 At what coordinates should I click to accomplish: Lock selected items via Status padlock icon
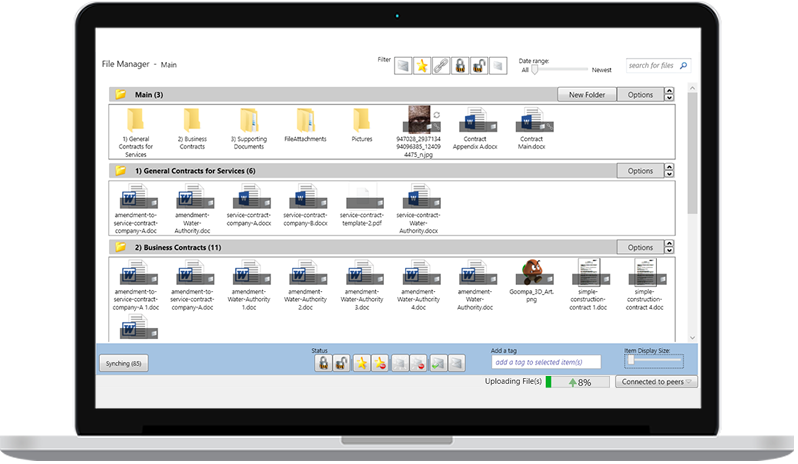point(323,363)
